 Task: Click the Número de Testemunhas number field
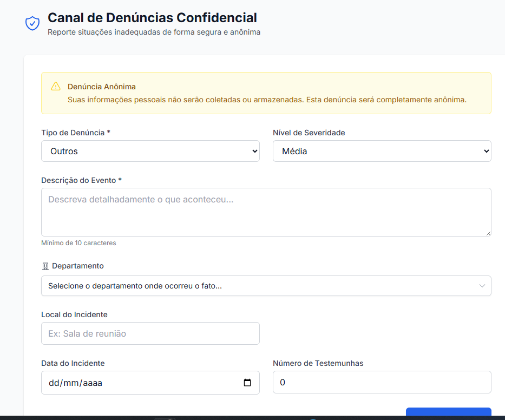pyautogui.click(x=382, y=382)
